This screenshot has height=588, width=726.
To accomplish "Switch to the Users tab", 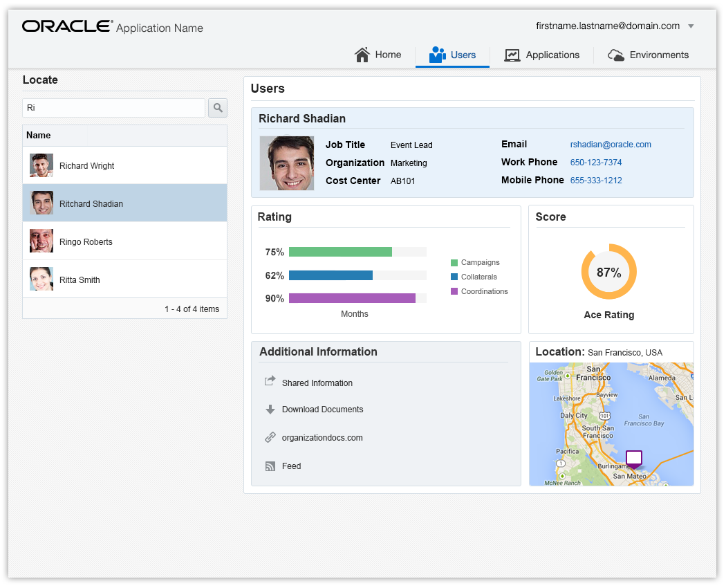I will [x=453, y=55].
